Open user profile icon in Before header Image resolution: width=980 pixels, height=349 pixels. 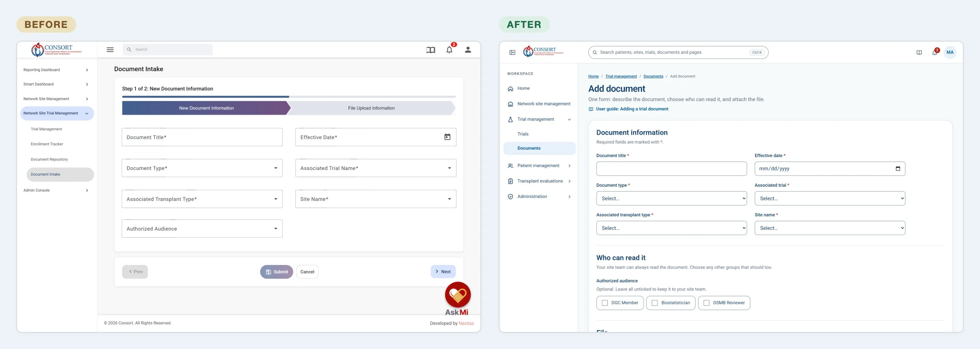coord(468,50)
